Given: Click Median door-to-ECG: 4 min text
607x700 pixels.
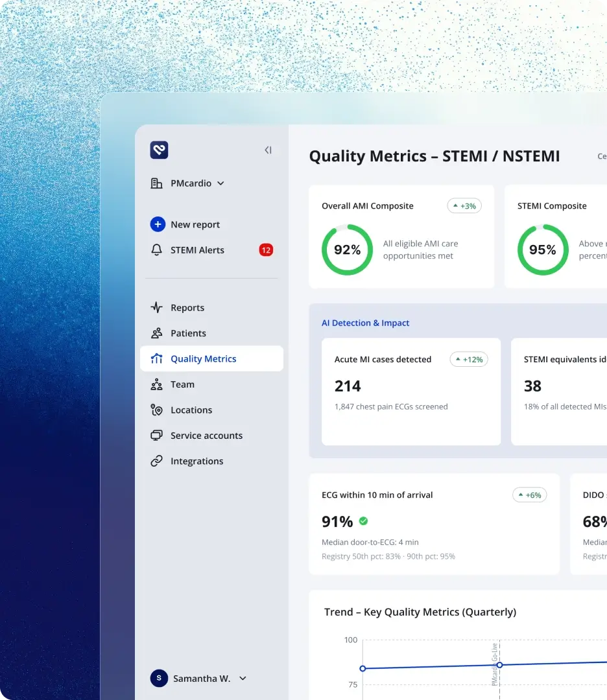Looking at the screenshot, I should coord(370,542).
